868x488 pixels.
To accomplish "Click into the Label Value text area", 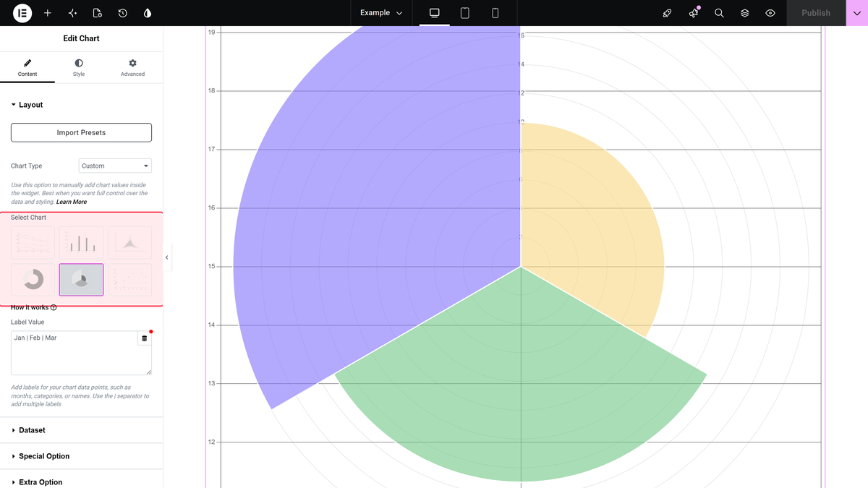I will [74, 353].
